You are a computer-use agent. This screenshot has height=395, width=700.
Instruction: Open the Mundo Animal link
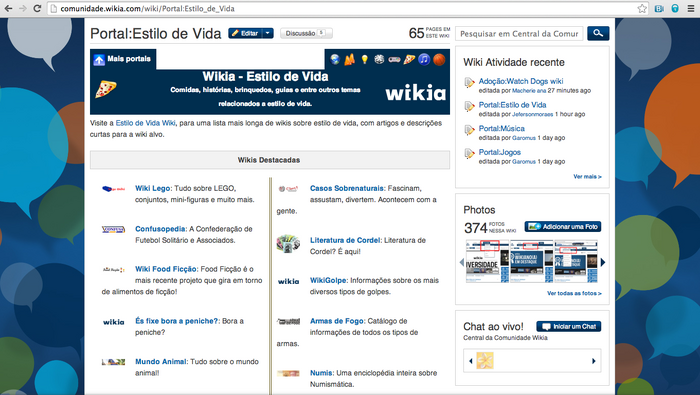(161, 362)
